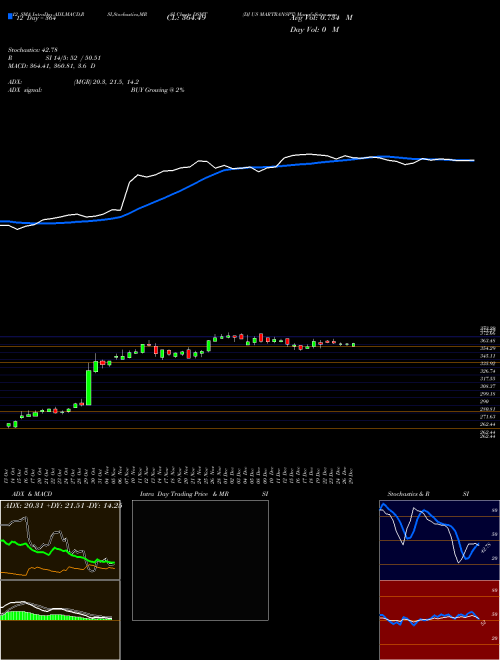Click the 'Stochastics & R' panel title
This screenshot has width=500, height=660.
409,494
